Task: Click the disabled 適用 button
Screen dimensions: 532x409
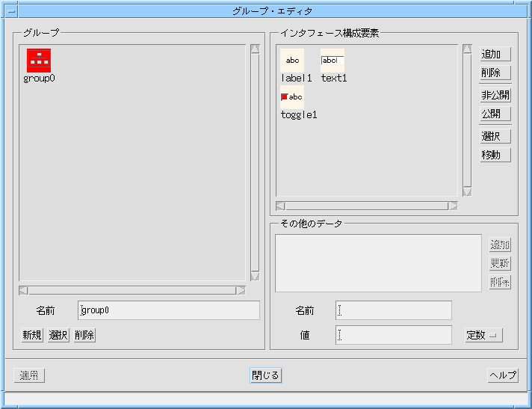Action: pyautogui.click(x=29, y=375)
